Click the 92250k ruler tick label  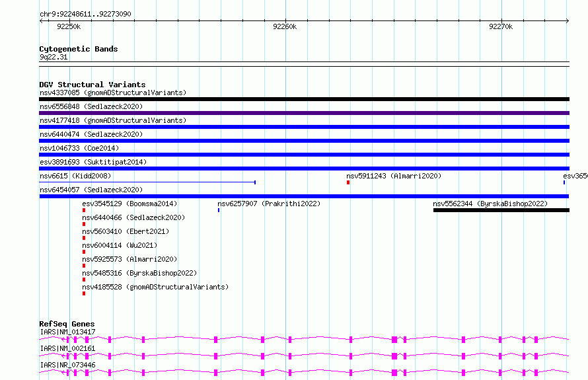[x=69, y=26]
